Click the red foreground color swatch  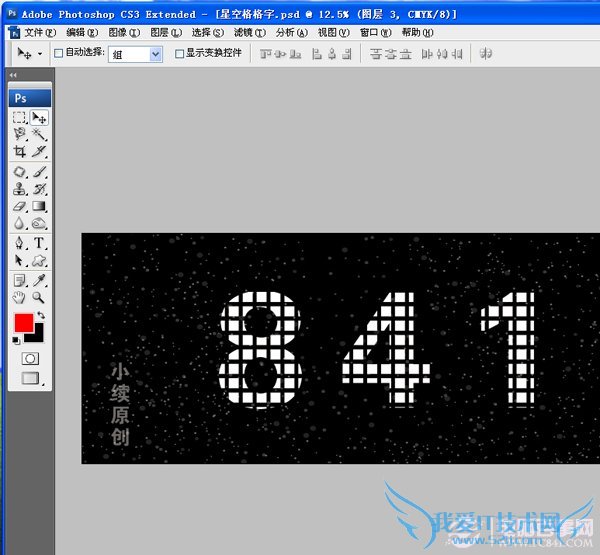tap(24, 323)
